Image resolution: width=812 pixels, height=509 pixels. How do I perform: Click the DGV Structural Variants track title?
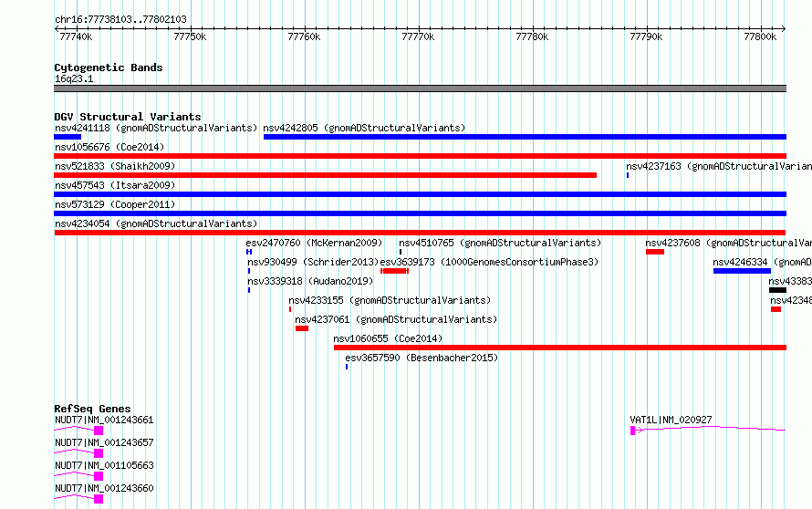click(128, 117)
